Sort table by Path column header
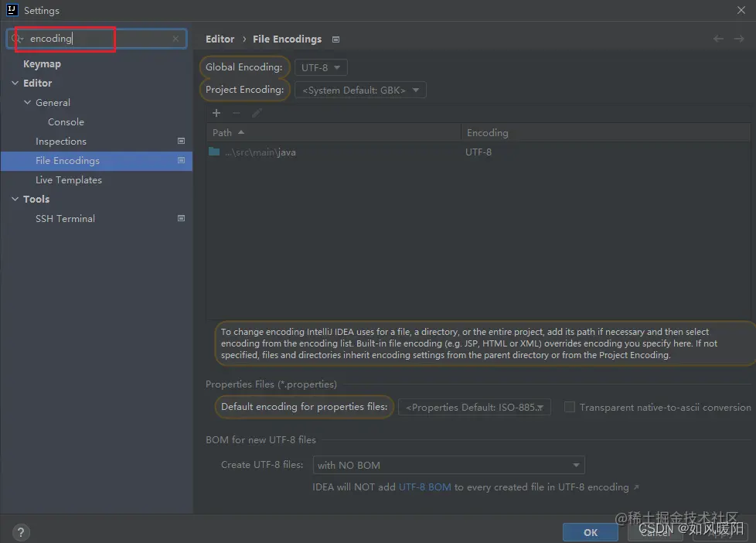This screenshot has width=756, height=543. [334, 132]
